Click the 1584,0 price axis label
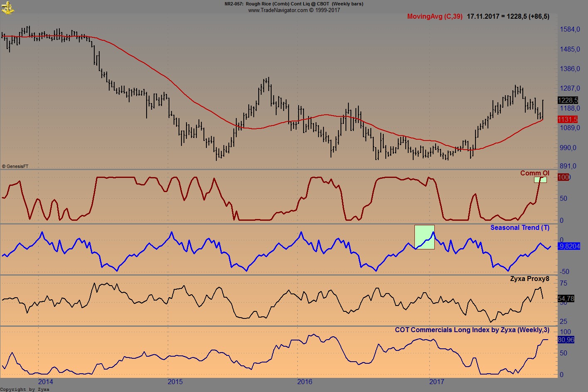 coord(570,30)
